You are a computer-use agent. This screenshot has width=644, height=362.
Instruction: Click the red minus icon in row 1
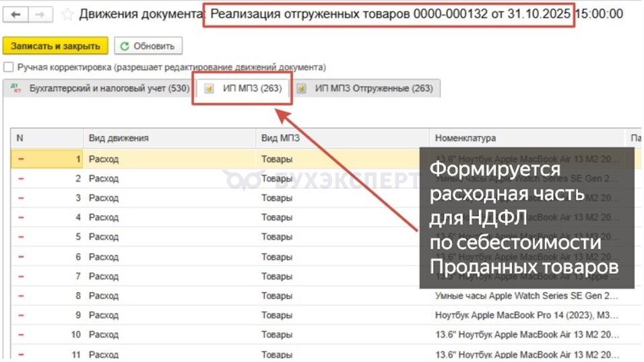pyautogui.click(x=21, y=159)
